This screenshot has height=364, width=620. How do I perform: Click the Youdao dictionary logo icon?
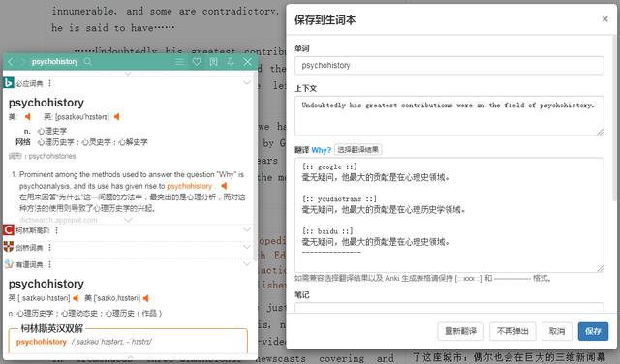tap(9, 264)
